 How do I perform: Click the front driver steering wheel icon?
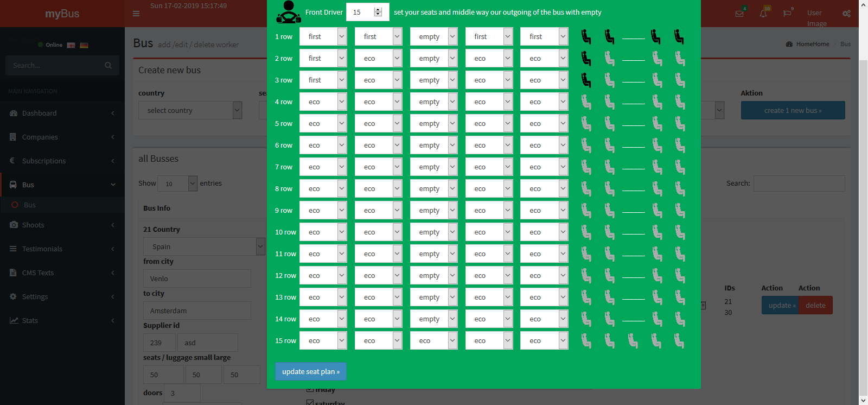pyautogui.click(x=289, y=12)
